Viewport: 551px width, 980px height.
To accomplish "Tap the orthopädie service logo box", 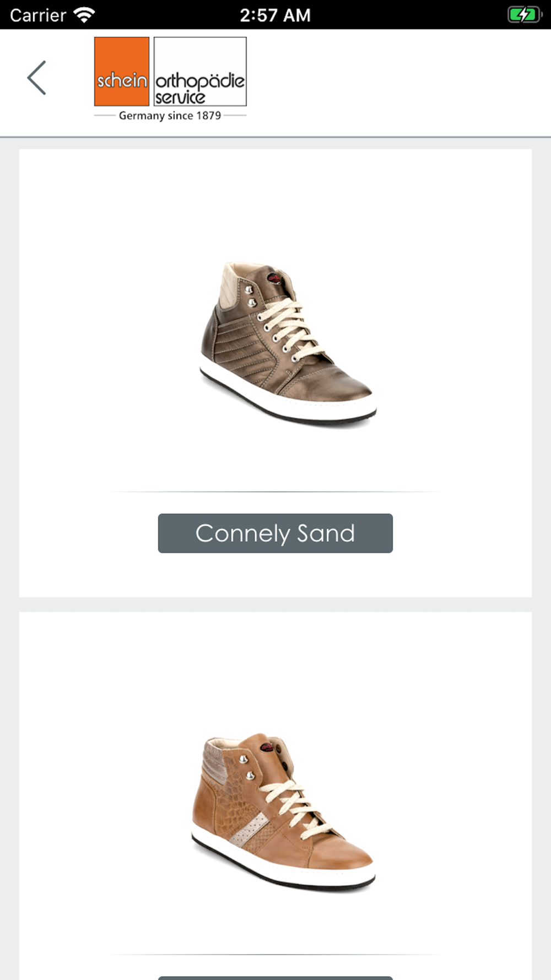I will pos(200,72).
